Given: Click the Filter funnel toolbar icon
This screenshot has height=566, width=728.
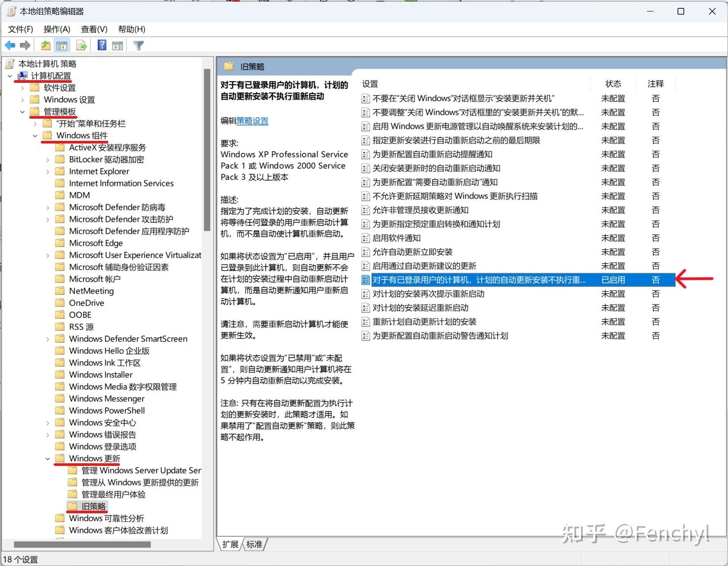Looking at the screenshot, I should [x=138, y=45].
